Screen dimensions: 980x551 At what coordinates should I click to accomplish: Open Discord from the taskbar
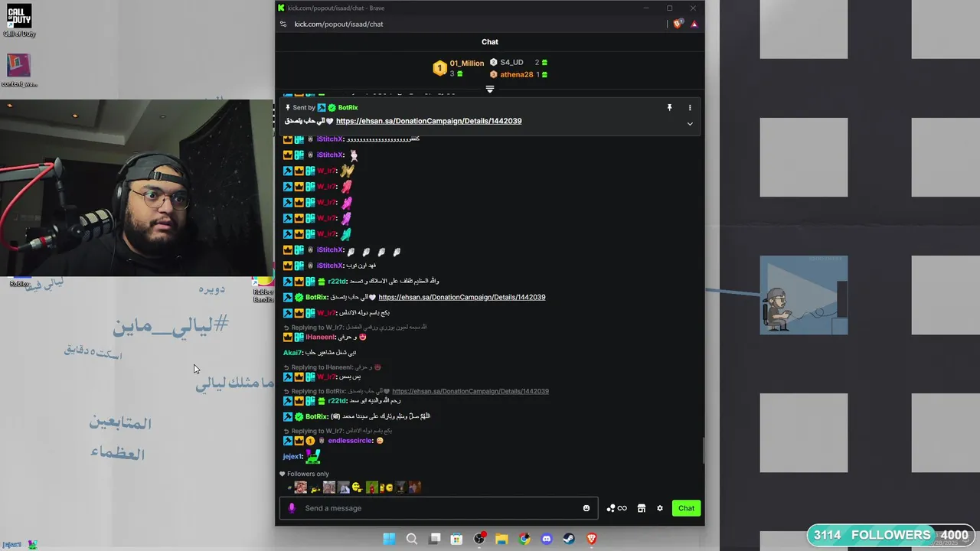click(547, 539)
